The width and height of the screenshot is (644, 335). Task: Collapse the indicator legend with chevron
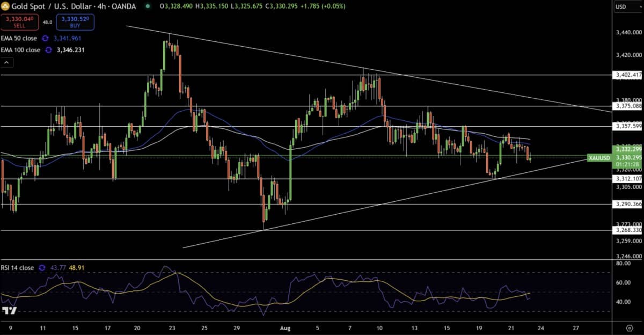point(7,63)
